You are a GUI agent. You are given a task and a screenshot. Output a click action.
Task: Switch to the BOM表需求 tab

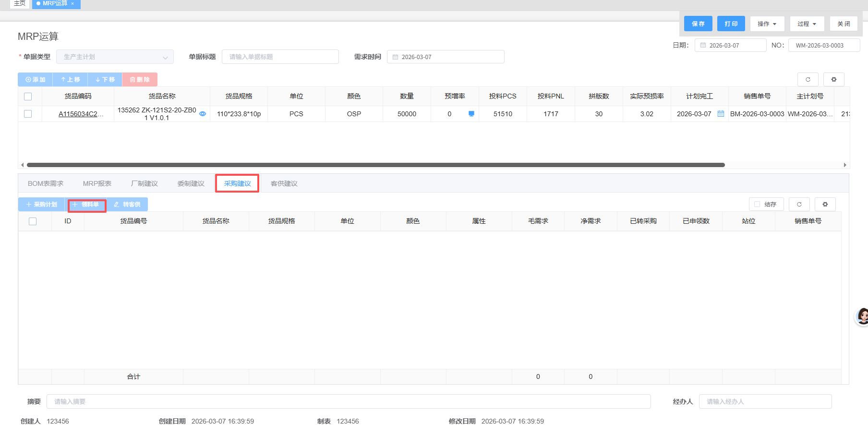coord(46,183)
